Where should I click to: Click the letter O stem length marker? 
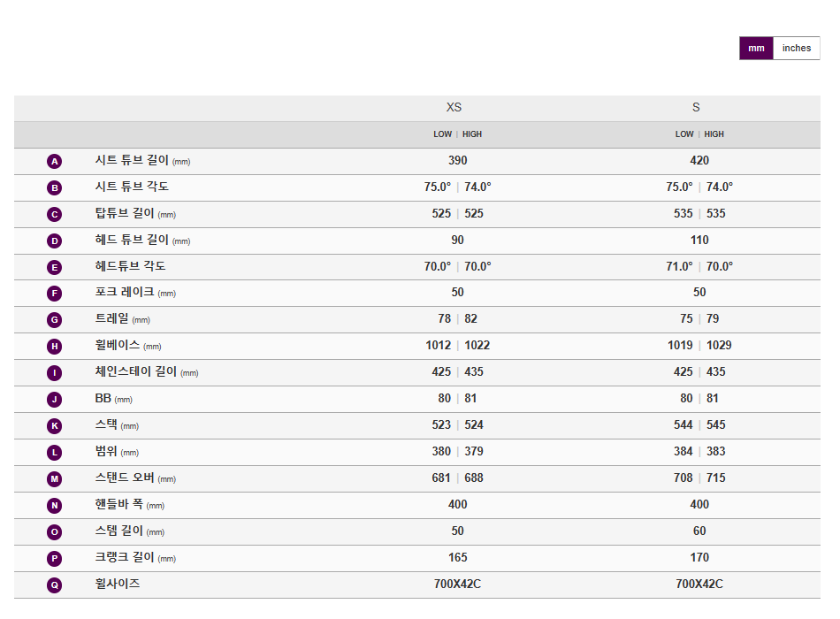coord(55,532)
